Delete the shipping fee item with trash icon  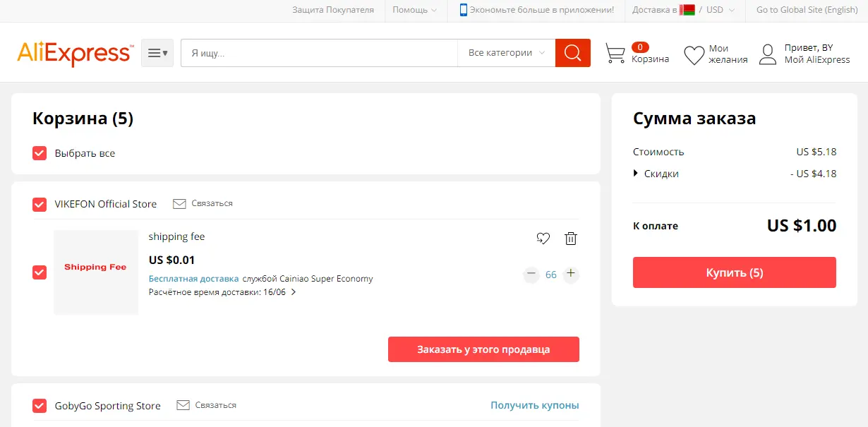[571, 239]
